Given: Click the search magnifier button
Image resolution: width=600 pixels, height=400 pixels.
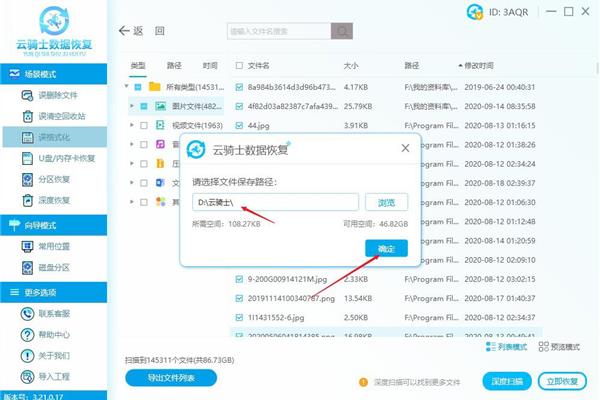Looking at the screenshot, I should tap(342, 31).
